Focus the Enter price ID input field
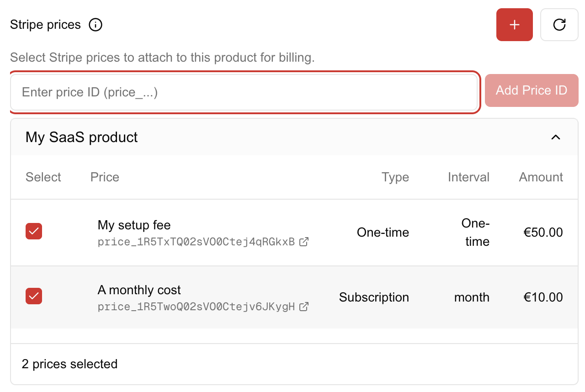Screen dimensions: 585x392 coord(244,92)
